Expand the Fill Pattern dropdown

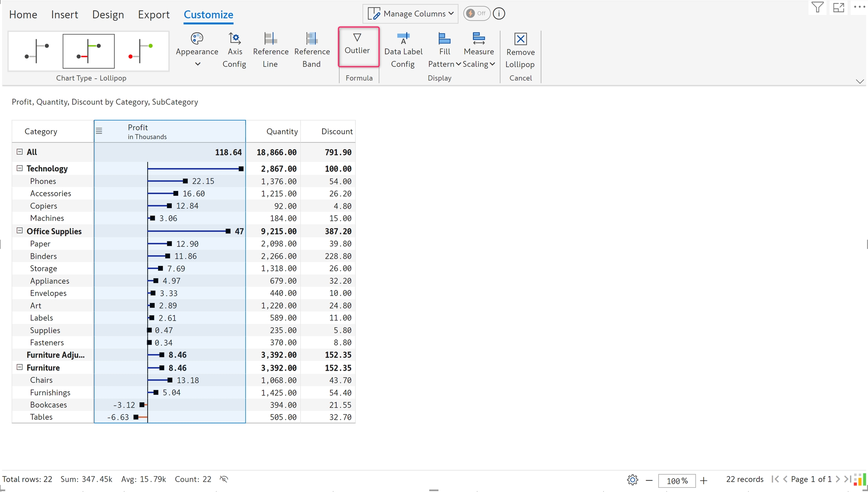(x=445, y=51)
